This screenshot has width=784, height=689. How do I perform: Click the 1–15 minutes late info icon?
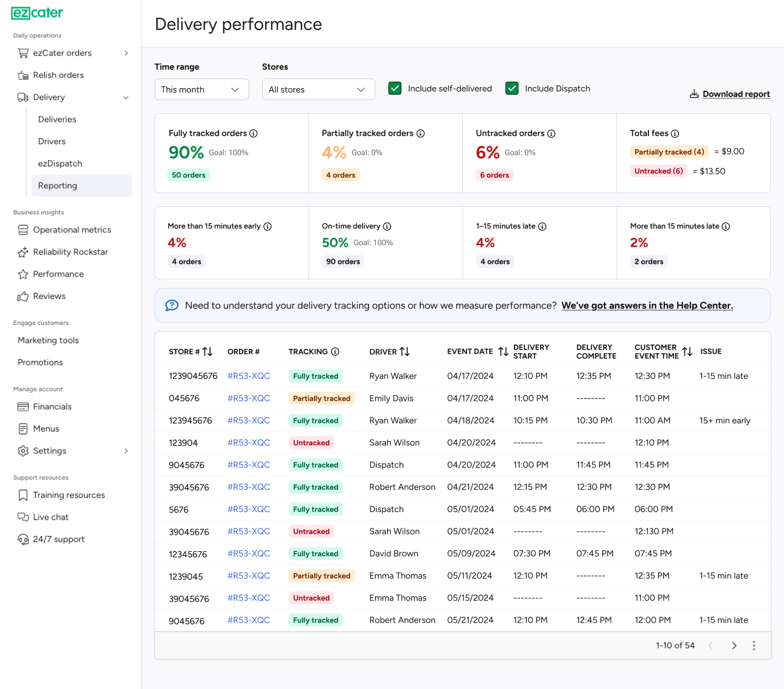[x=542, y=226]
